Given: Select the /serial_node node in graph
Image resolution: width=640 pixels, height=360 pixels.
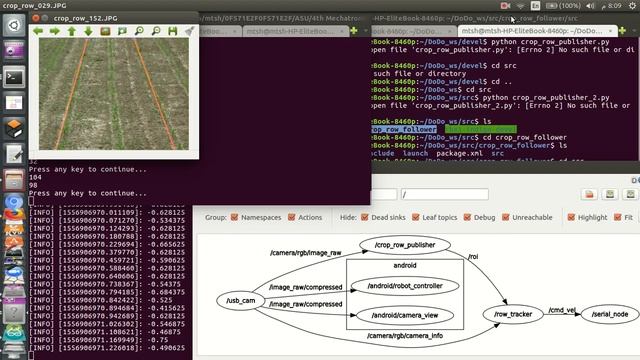Looking at the screenshot, I should 610,314.
